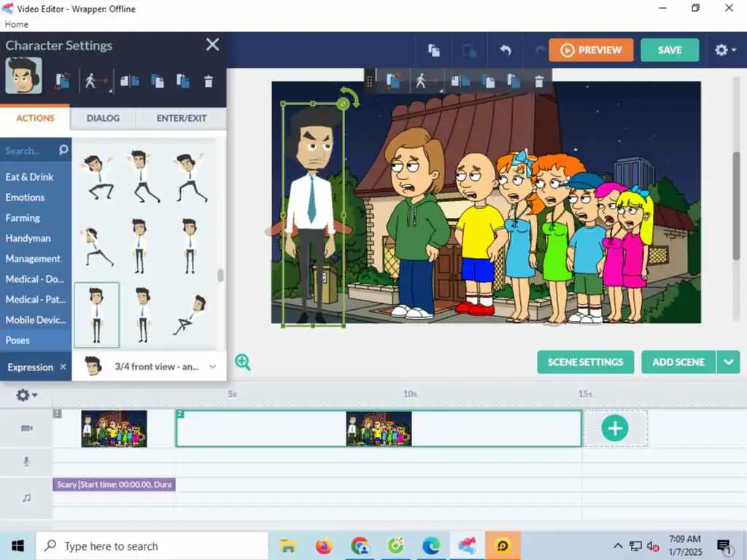Open the Home menu
The width and height of the screenshot is (747, 560).
pyautogui.click(x=16, y=24)
